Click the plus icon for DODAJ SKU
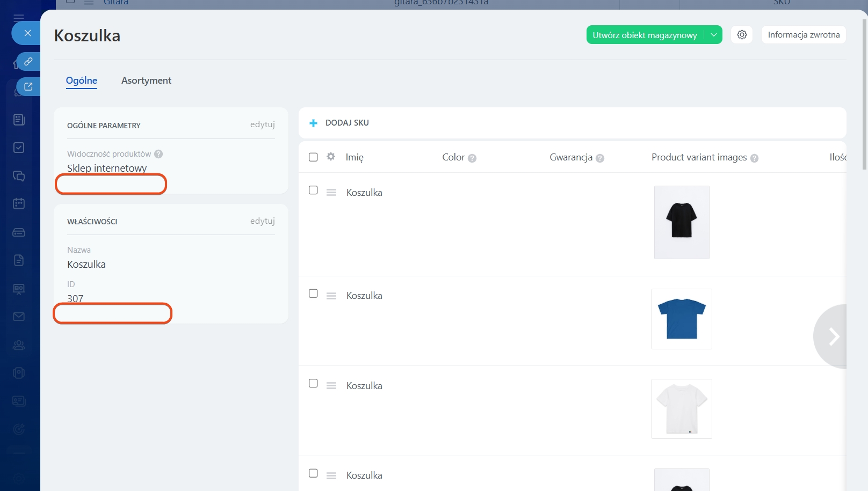Image resolution: width=868 pixels, height=491 pixels. (x=314, y=123)
